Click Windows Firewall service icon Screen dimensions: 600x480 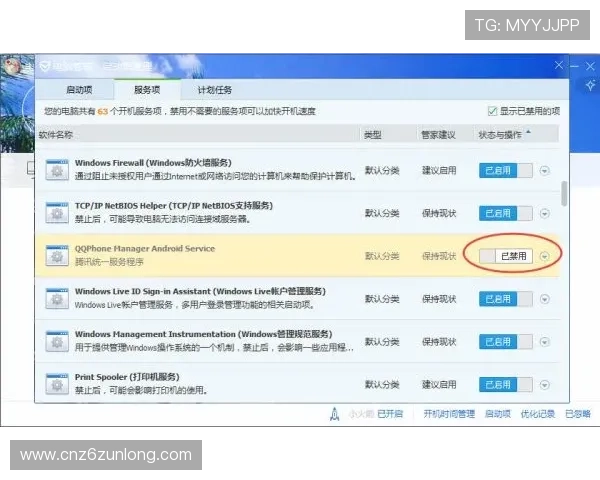tap(57, 170)
